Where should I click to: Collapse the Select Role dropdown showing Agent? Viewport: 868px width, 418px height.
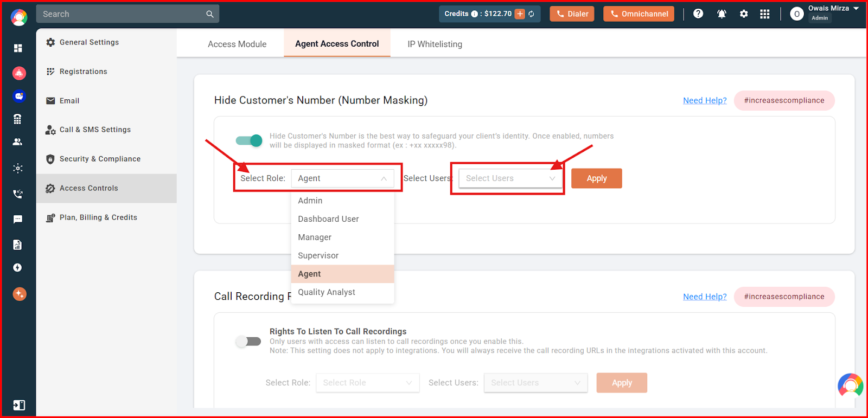click(342, 178)
